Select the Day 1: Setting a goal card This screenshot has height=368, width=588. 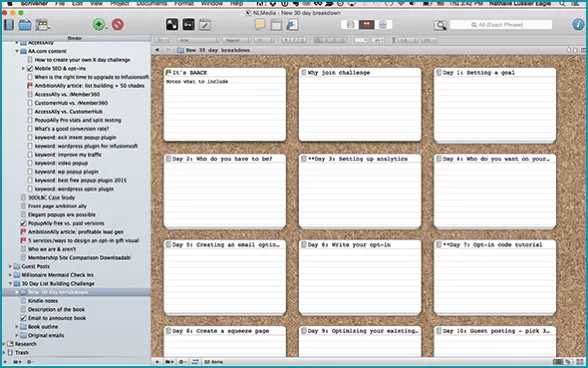coord(495,105)
